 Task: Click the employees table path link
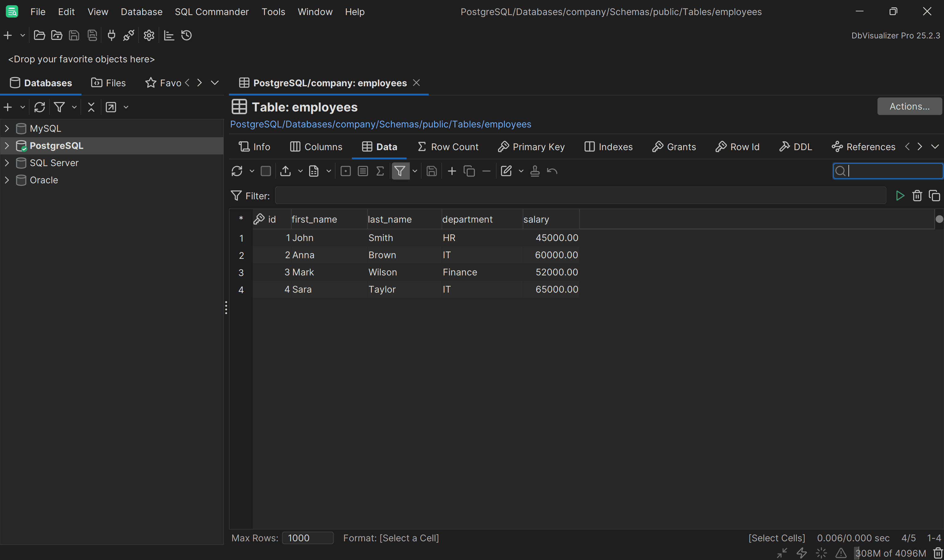(x=381, y=125)
